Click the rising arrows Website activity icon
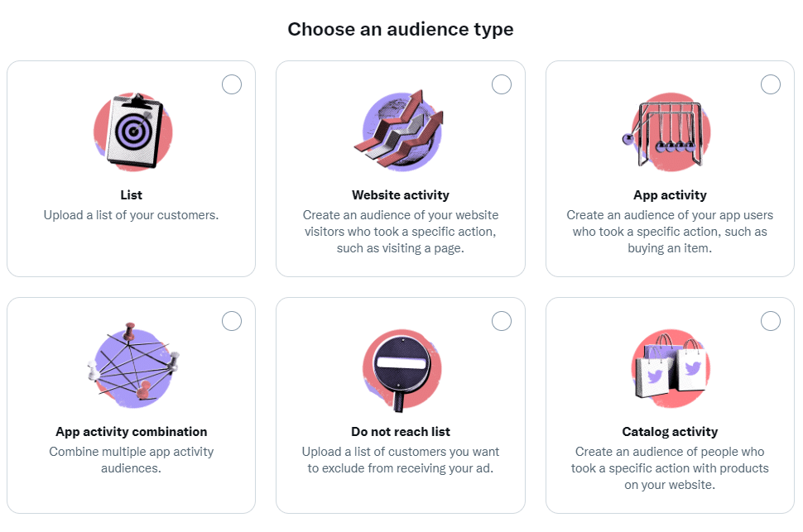Screen dimensions: 803x532 click(x=400, y=131)
